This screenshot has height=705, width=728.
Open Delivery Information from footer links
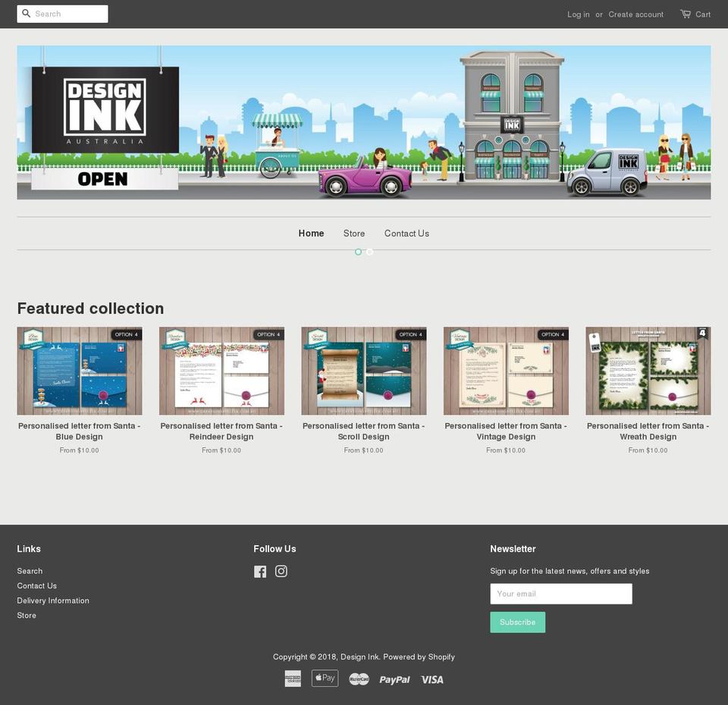click(x=53, y=600)
